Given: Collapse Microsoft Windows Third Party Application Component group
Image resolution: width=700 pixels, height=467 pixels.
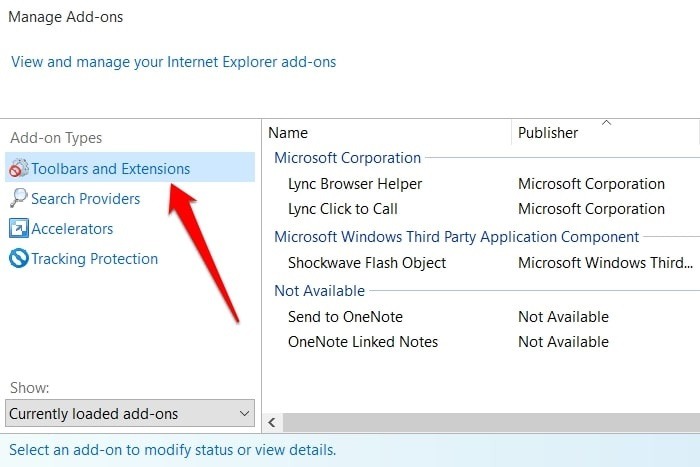Looking at the screenshot, I should [457, 237].
